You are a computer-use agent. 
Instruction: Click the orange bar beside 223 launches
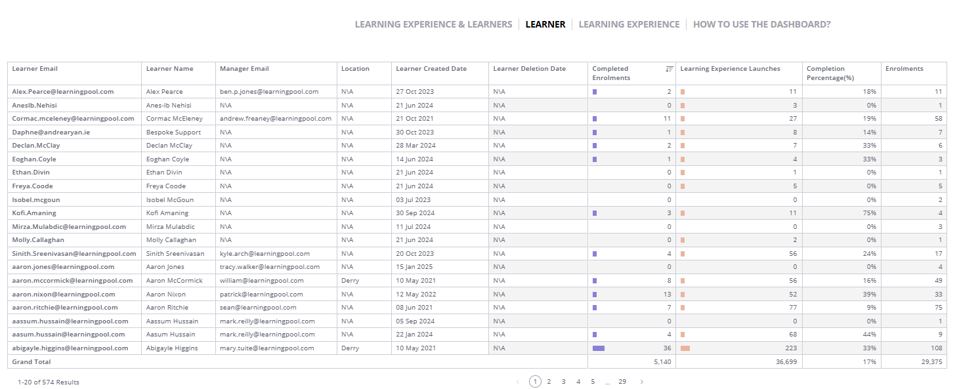point(685,348)
